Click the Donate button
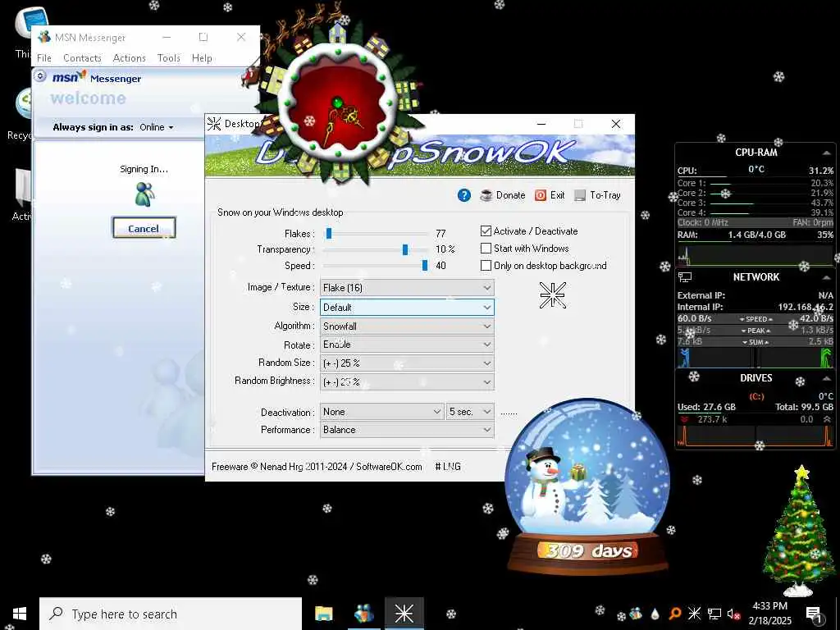 click(503, 195)
